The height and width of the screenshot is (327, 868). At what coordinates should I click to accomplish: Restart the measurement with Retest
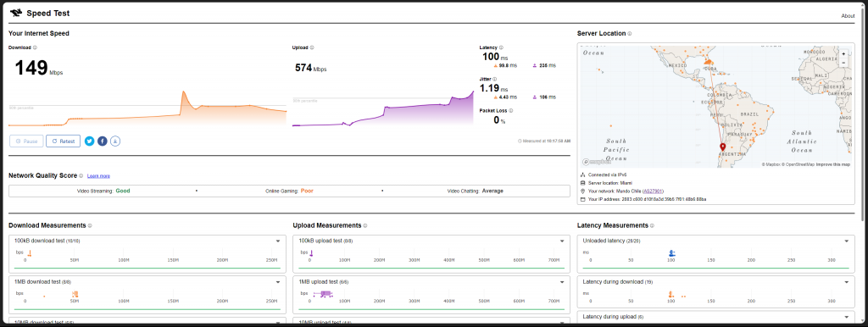click(63, 141)
